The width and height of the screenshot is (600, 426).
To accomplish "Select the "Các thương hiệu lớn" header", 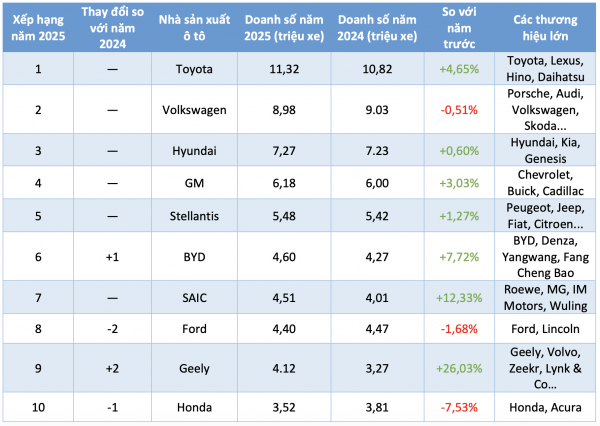I will pos(544,27).
